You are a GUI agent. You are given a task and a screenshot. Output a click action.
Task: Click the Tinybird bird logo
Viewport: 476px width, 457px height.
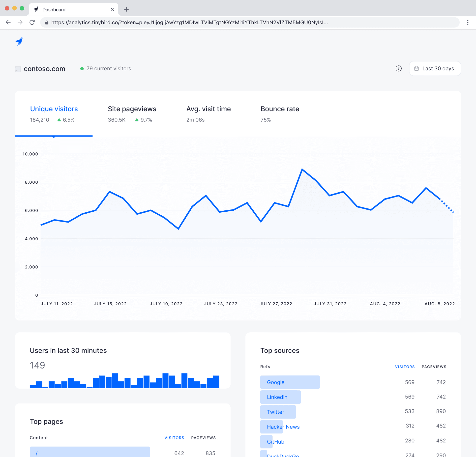[x=19, y=41]
